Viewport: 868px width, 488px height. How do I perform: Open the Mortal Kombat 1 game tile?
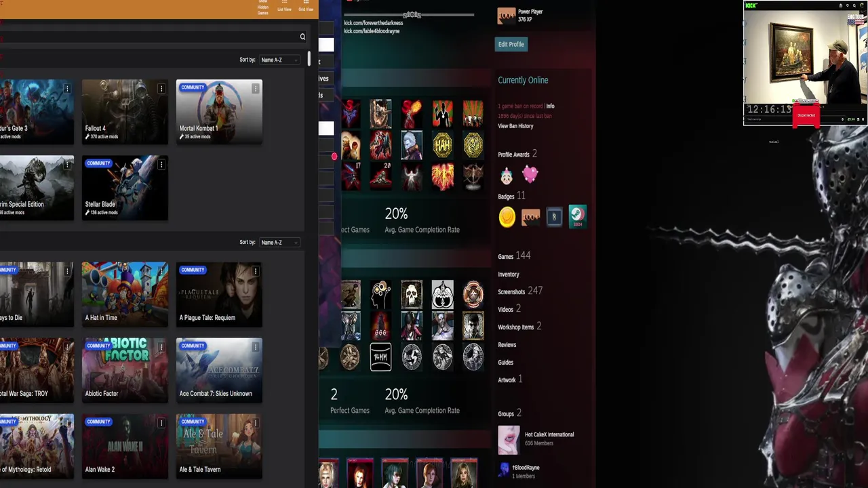pos(219,112)
